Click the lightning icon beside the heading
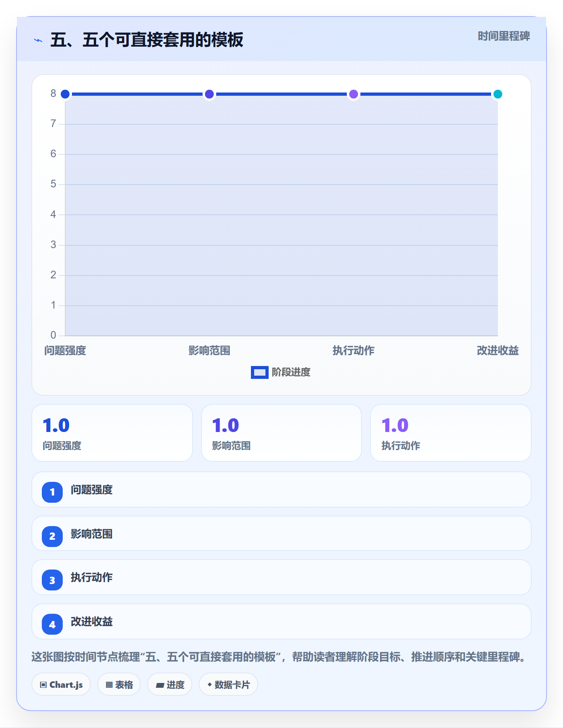This screenshot has height=728, width=563. pos(38,40)
